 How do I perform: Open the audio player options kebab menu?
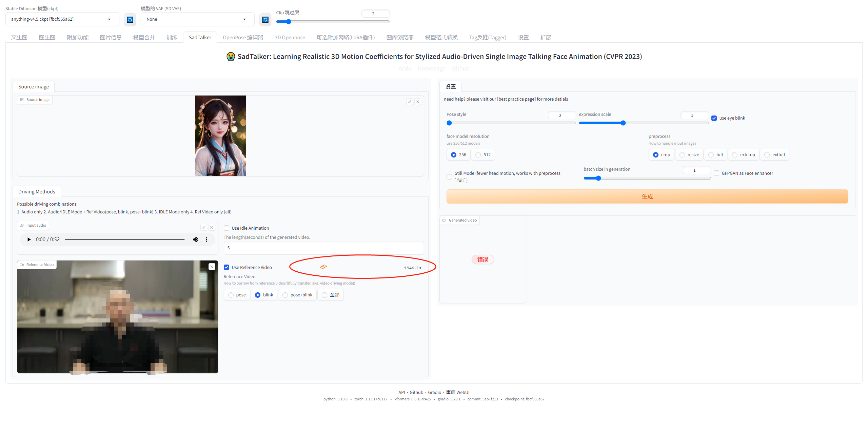tap(206, 239)
